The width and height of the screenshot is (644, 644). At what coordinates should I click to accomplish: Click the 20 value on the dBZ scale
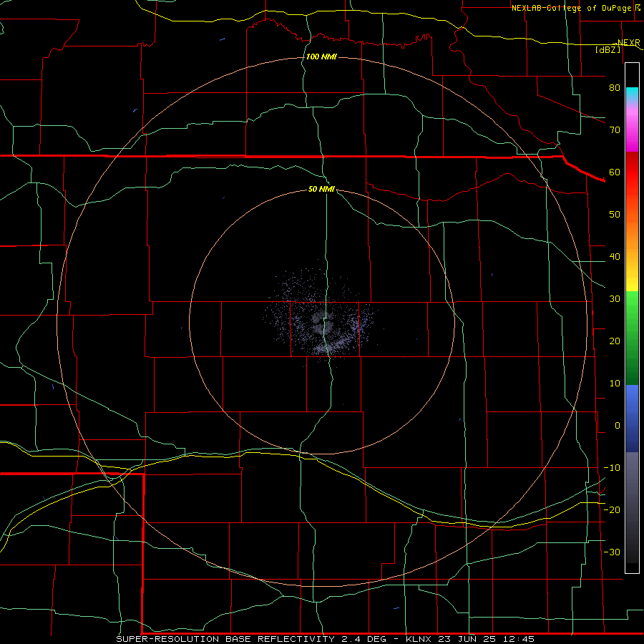coord(615,341)
